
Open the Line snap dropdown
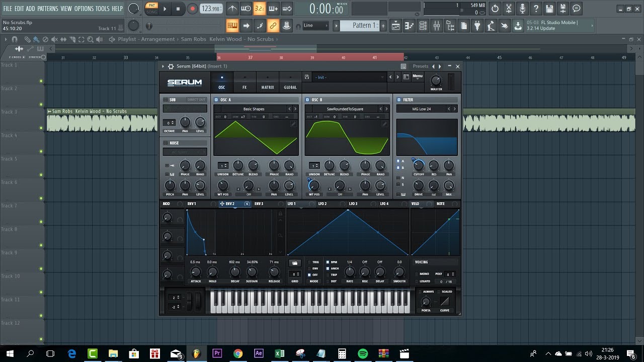(x=315, y=25)
